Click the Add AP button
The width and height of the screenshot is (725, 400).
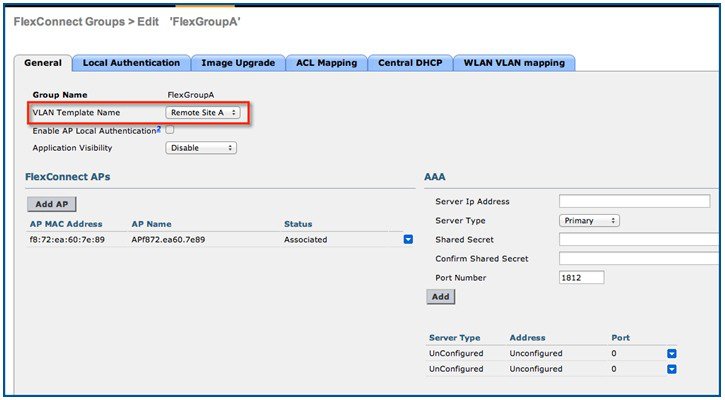(52, 204)
